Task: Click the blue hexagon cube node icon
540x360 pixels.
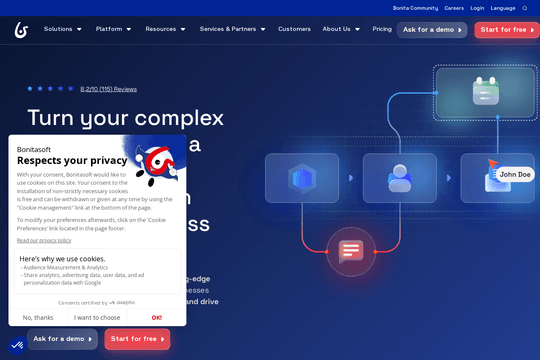Action: [302, 178]
